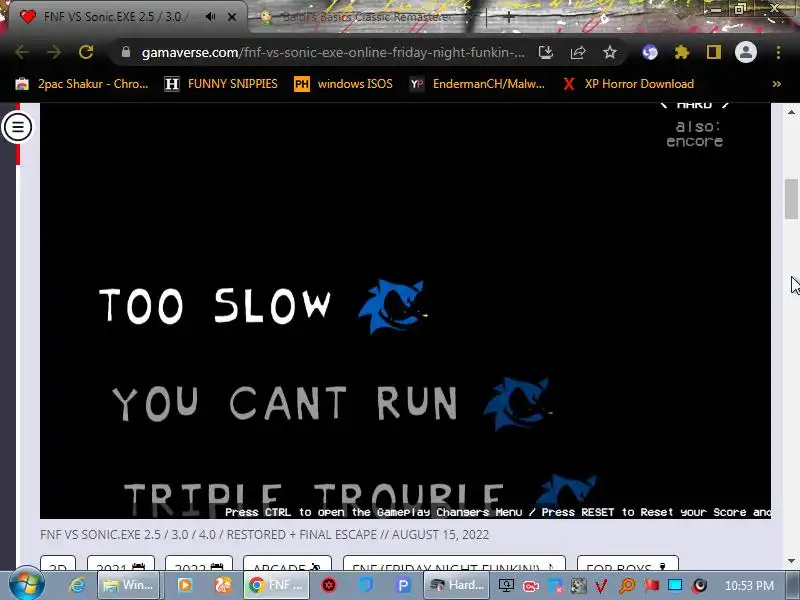Select the YOU CANT RUN song
The height and width of the screenshot is (600, 800).
[284, 403]
